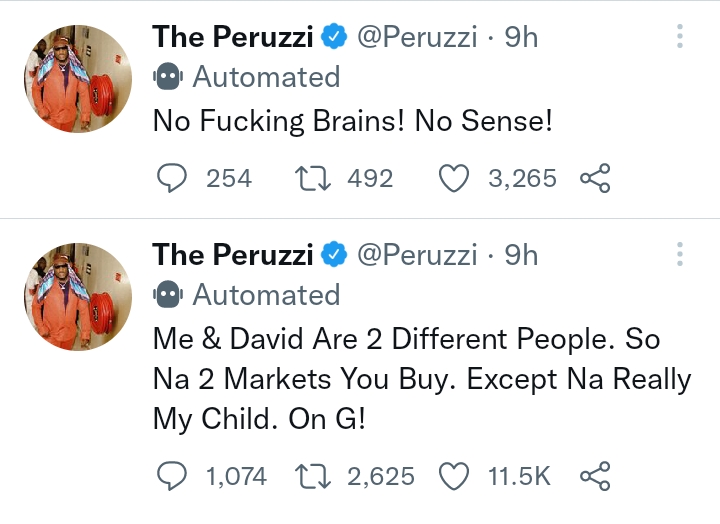The height and width of the screenshot is (524, 720).
Task: Open more options on first tweet
Action: (680, 37)
